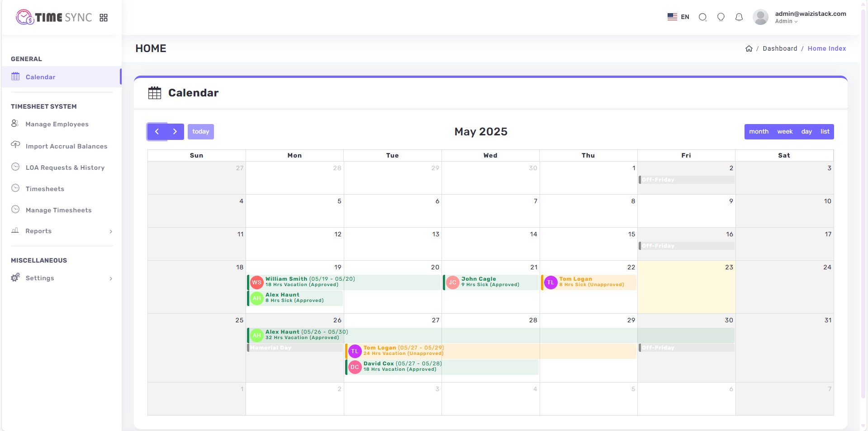The height and width of the screenshot is (431, 868).
Task: Click the search icon in the header
Action: tap(702, 17)
